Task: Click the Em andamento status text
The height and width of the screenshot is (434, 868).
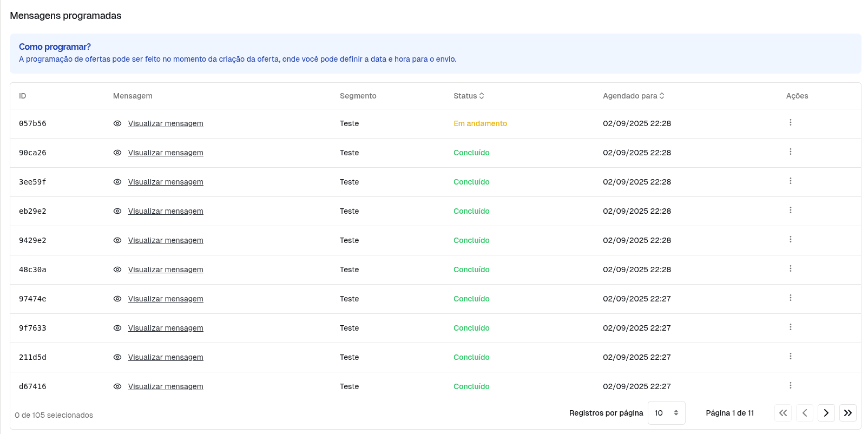Action: tap(480, 123)
